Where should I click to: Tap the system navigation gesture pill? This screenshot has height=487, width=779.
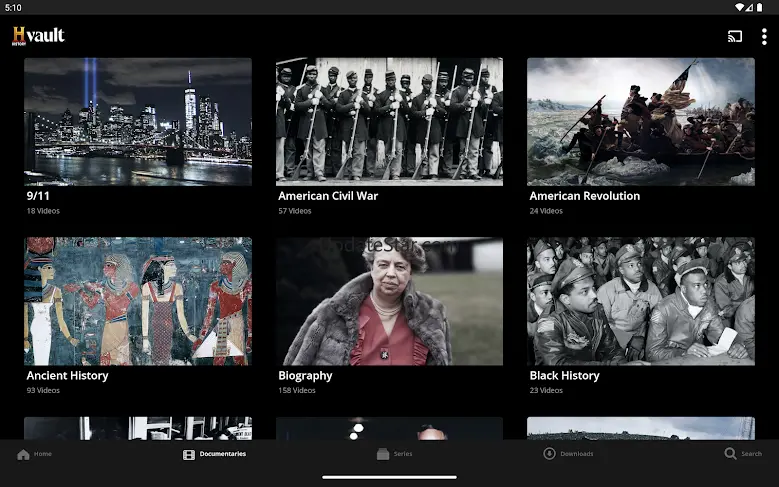pos(390,478)
